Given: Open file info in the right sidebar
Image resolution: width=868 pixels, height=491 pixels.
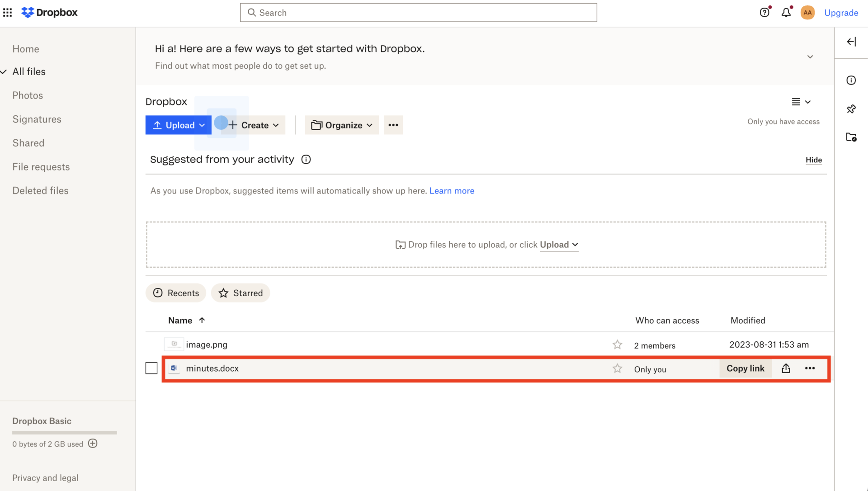Looking at the screenshot, I should coord(851,80).
